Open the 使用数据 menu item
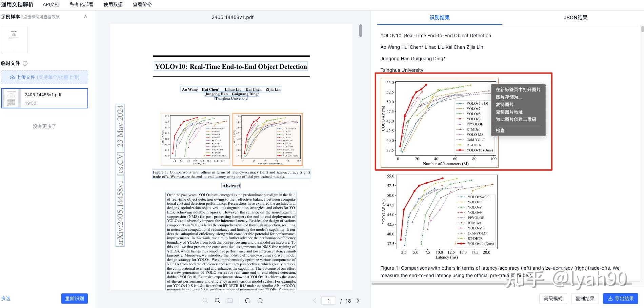Image resolution: width=644 pixels, height=308 pixels. tap(113, 4)
